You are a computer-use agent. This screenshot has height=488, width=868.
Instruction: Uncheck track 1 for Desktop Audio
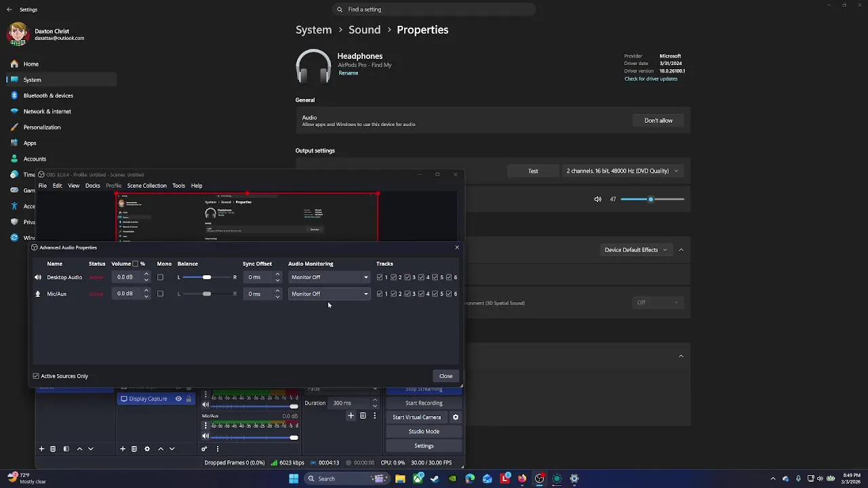[380, 277]
